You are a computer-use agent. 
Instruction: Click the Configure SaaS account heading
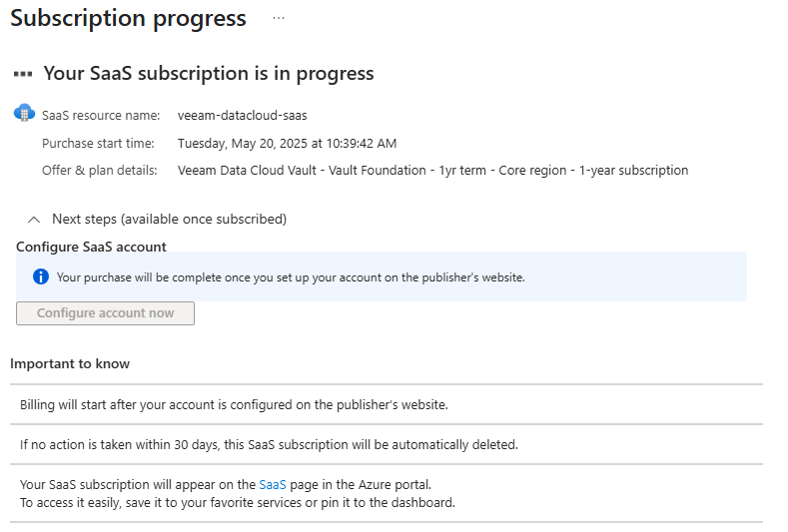91,247
